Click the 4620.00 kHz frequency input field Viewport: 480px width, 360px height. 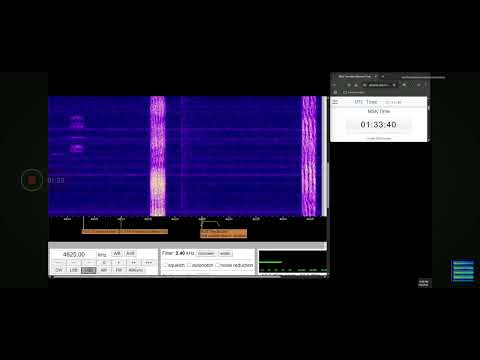point(74,254)
